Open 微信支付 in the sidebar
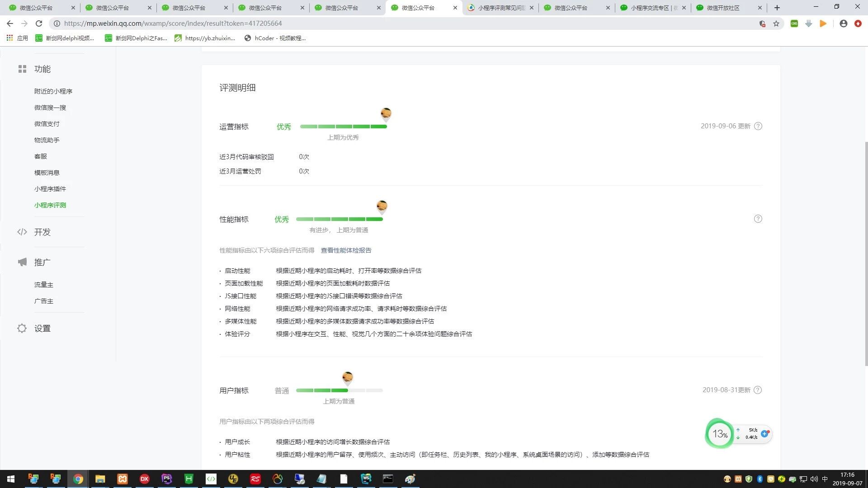Screen dimensions: 868x488 47,124
